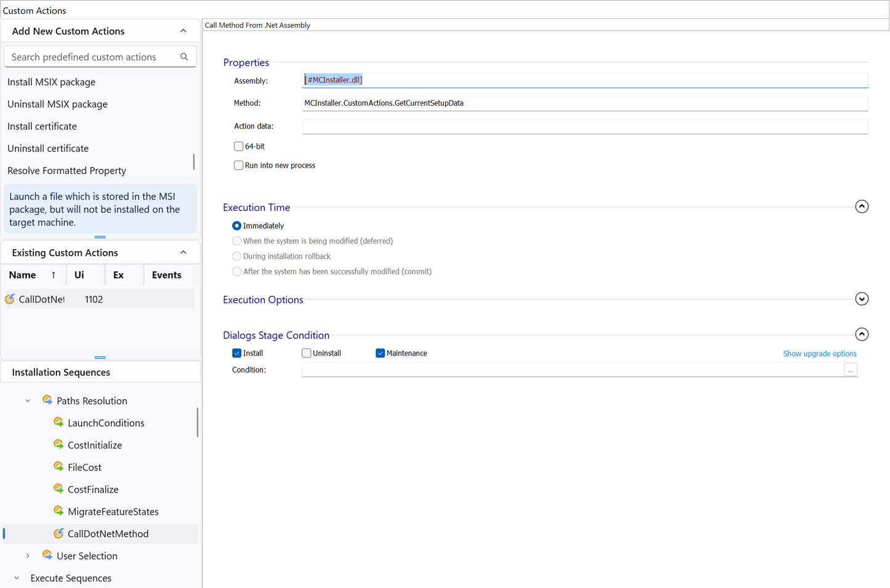
Task: Click the LaunchConditions action icon
Action: pos(58,423)
